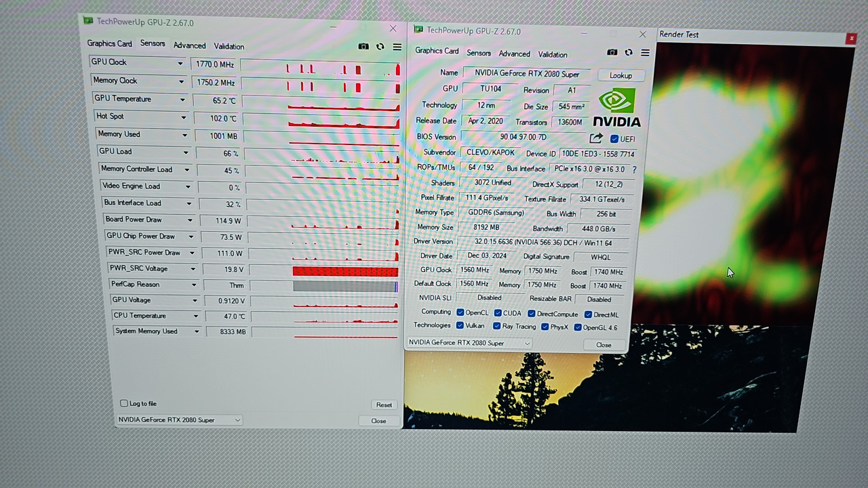Toggle the DirectML checkbox

(588, 314)
